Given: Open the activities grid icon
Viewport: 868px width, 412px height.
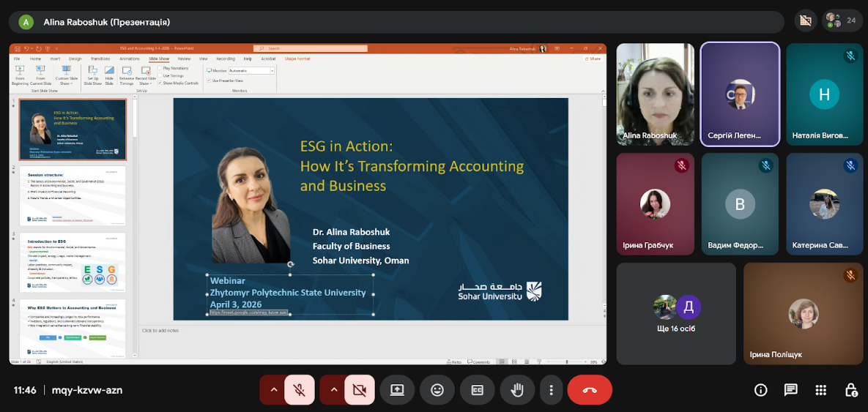Looking at the screenshot, I should click(821, 390).
